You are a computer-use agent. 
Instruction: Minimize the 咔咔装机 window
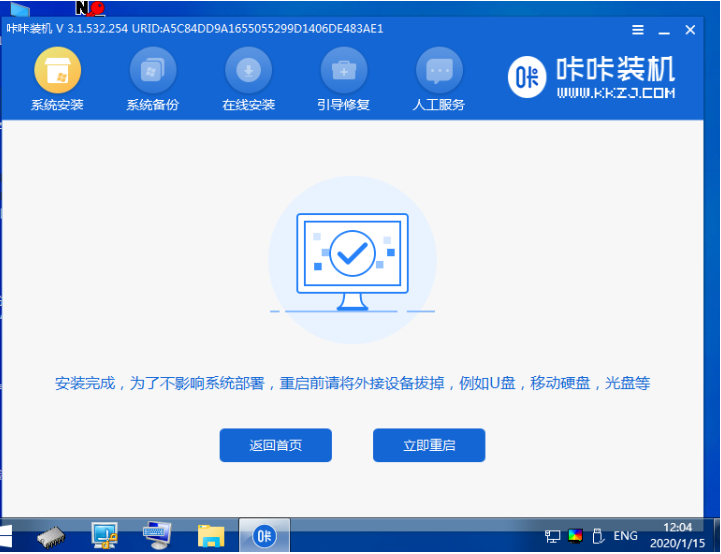(x=664, y=29)
